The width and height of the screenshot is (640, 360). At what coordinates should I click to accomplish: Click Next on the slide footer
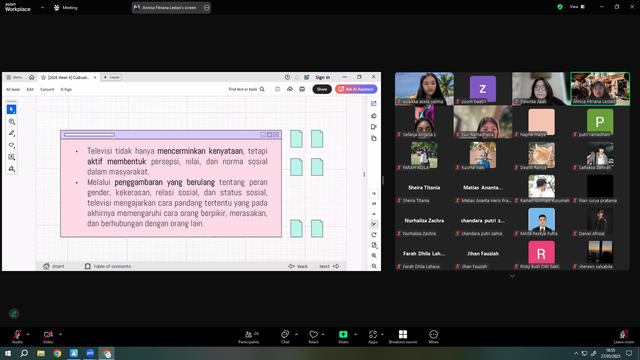coord(329,266)
